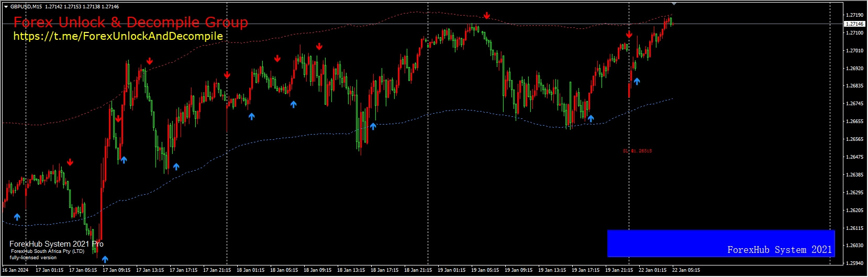Click price axis level 1.26115

[854, 228]
